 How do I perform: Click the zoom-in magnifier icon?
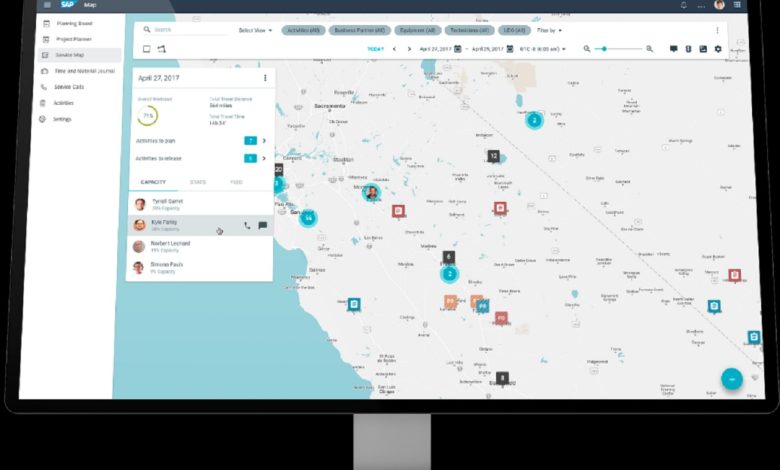[x=649, y=49]
